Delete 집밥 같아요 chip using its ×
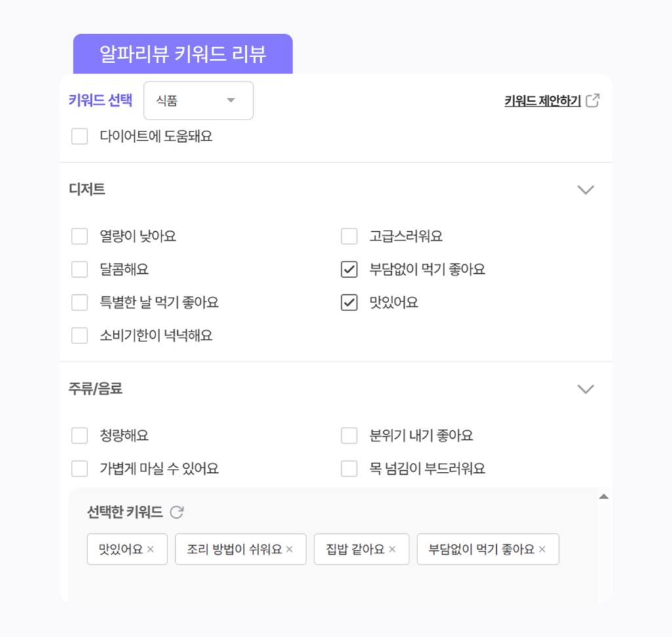This screenshot has width=672, height=637. click(392, 549)
